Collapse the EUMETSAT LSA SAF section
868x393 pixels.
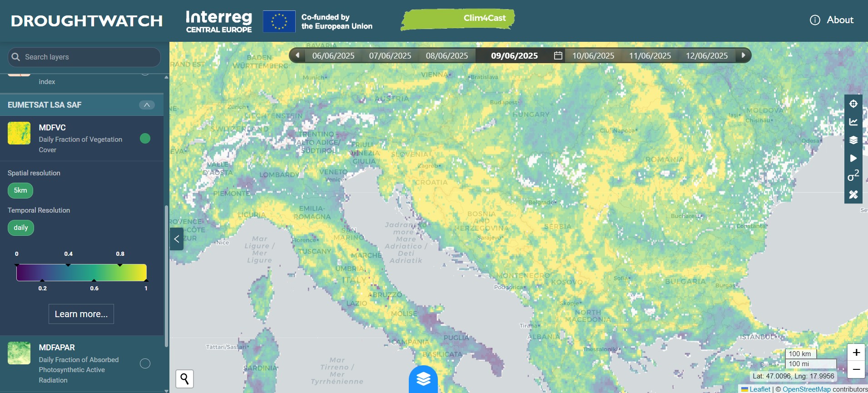pyautogui.click(x=147, y=105)
